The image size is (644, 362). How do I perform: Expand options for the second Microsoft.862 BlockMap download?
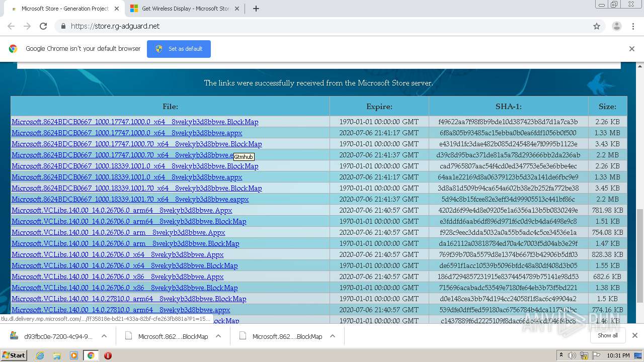(x=333, y=336)
